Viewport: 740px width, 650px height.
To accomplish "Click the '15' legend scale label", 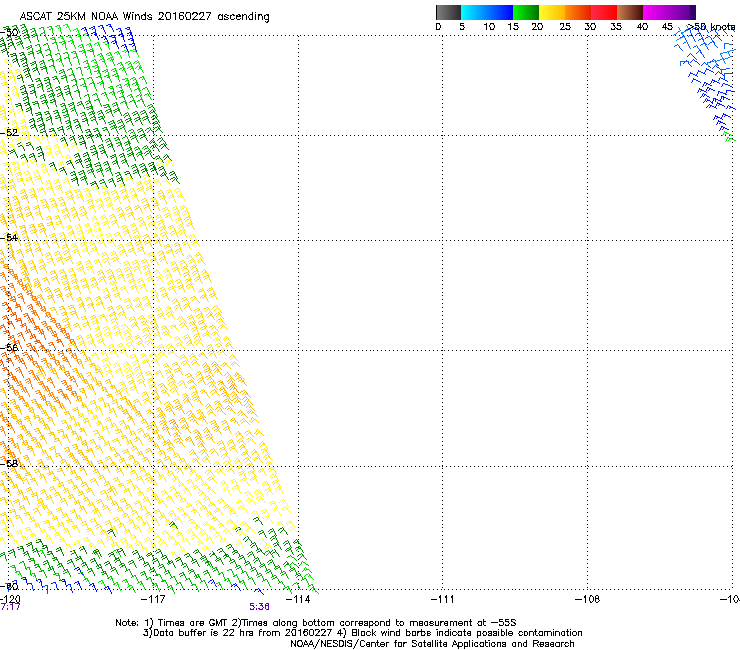I will tap(513, 27).
